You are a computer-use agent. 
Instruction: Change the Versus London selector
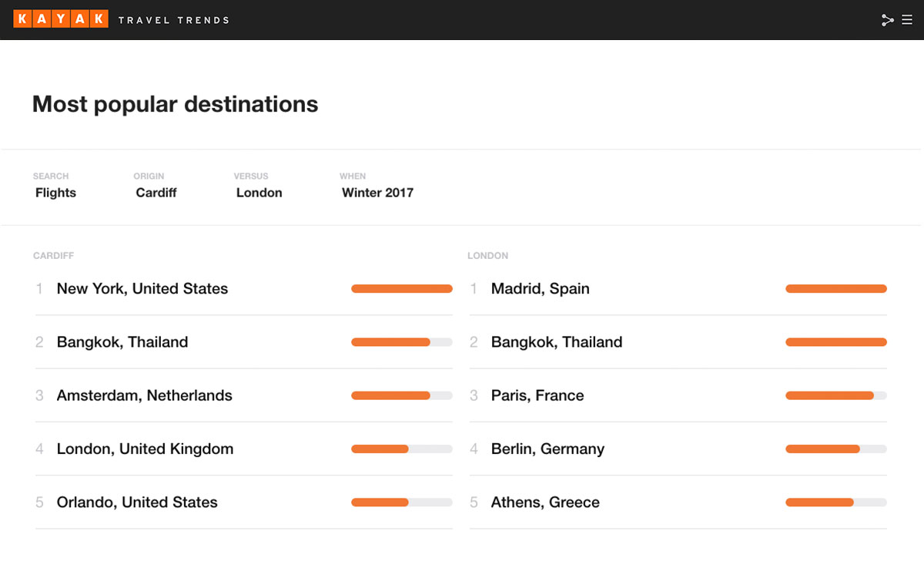pyautogui.click(x=259, y=186)
